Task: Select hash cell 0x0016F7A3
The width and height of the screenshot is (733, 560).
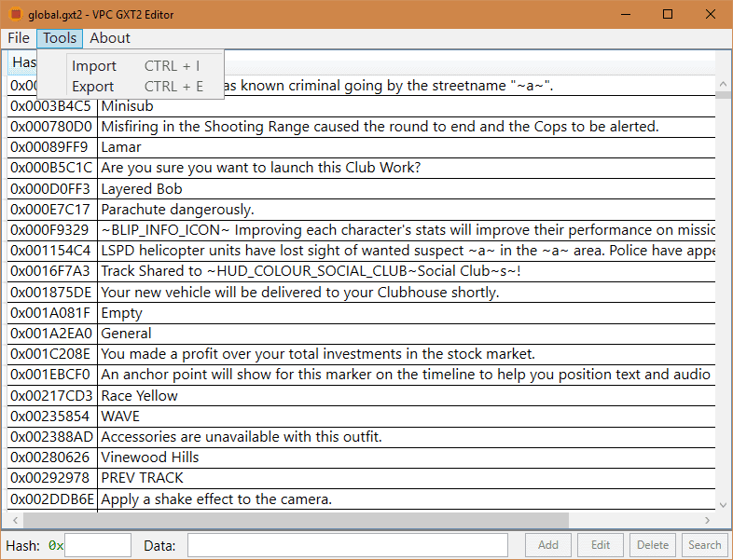Action: point(52,271)
